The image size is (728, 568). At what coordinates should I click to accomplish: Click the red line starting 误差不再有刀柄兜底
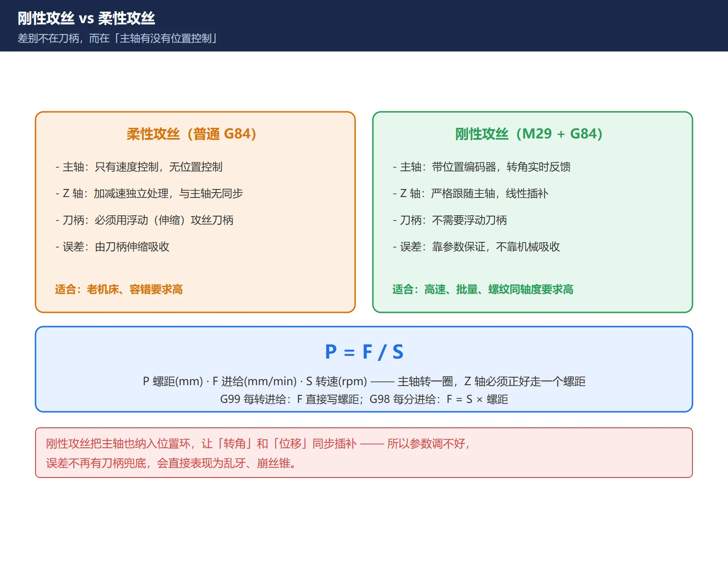172,463
